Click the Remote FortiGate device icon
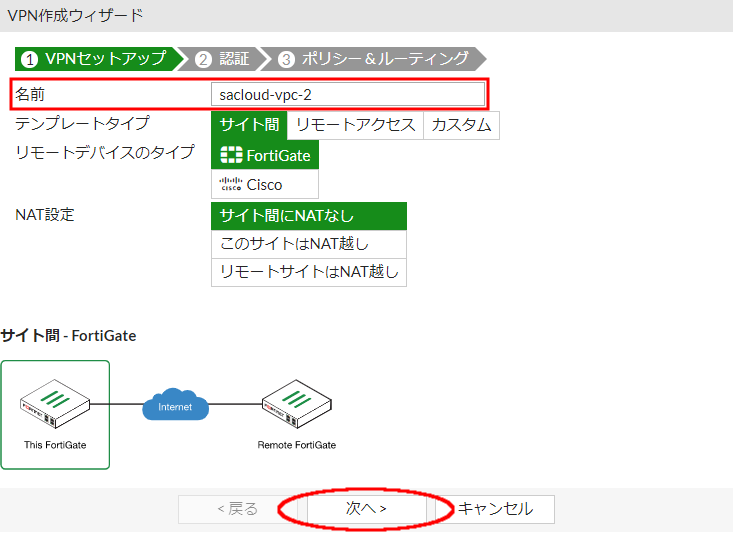The image size is (733, 535). pos(296,406)
